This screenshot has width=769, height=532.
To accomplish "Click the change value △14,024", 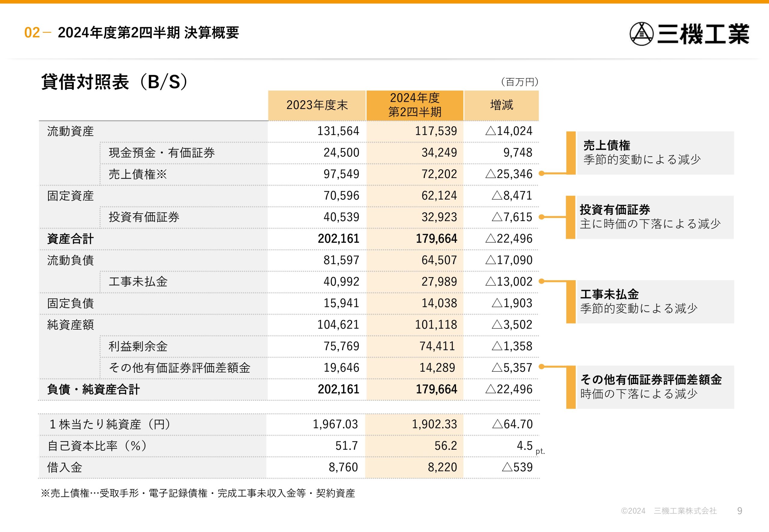I will point(509,131).
